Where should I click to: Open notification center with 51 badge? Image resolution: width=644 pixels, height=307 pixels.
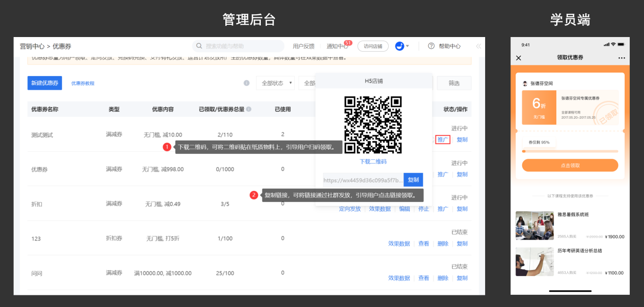click(337, 46)
